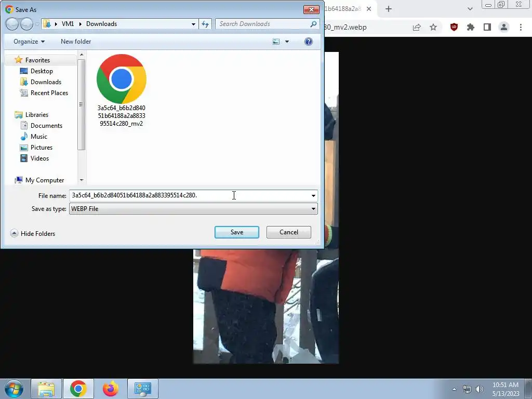Click the VM1 breadcrumb in address bar
Viewport: 532px width, 399px height.
68,24
